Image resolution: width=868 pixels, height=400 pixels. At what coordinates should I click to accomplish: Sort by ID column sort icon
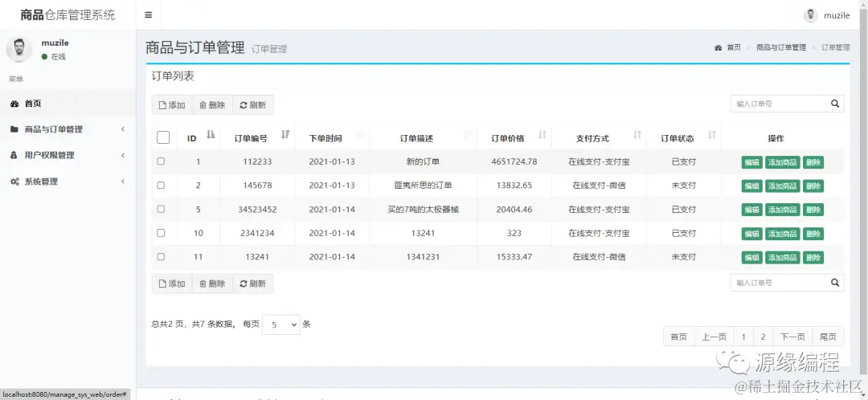pyautogui.click(x=211, y=134)
